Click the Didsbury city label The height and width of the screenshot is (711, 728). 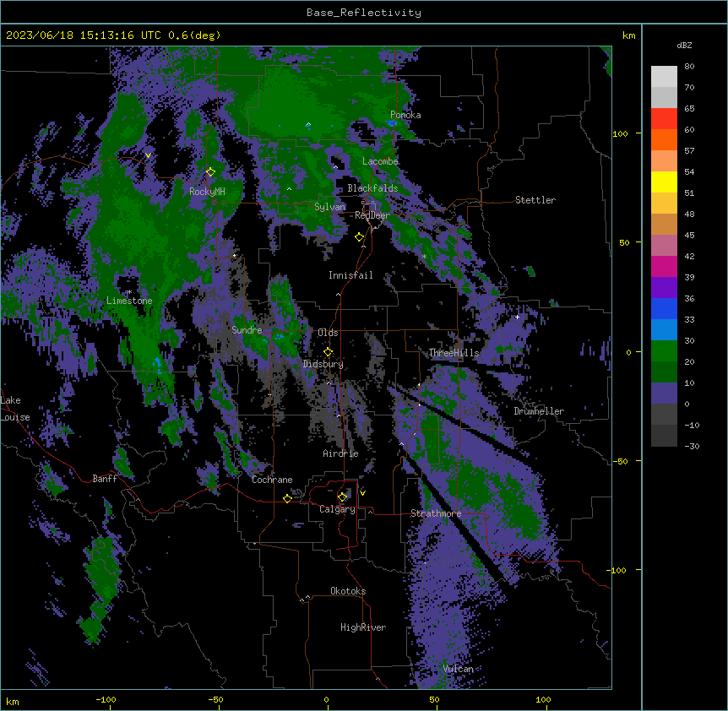click(x=323, y=364)
